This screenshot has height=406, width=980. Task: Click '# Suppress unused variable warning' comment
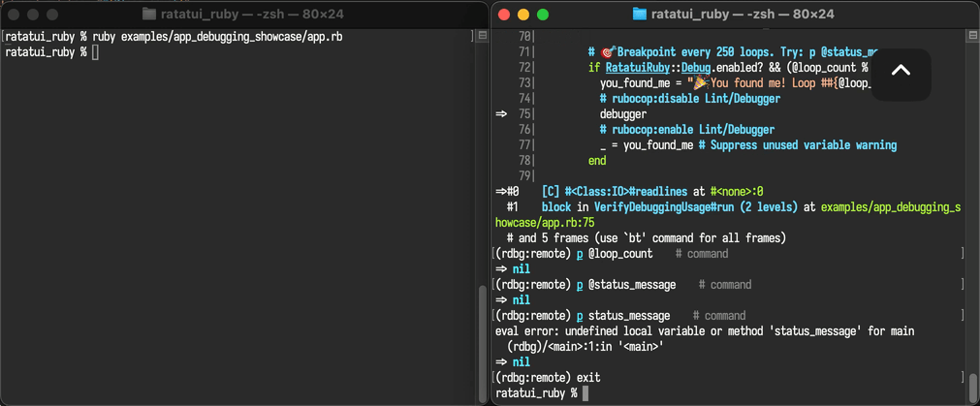click(798, 145)
